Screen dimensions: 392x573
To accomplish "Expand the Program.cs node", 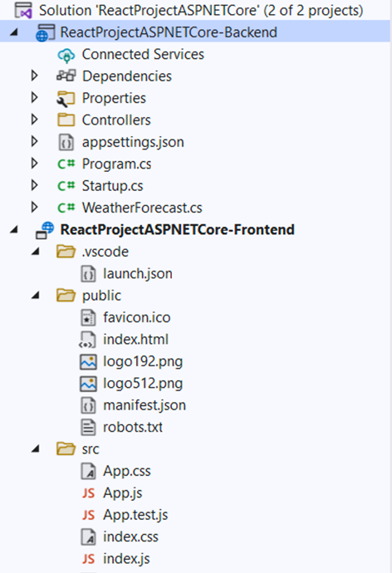I will (x=35, y=164).
